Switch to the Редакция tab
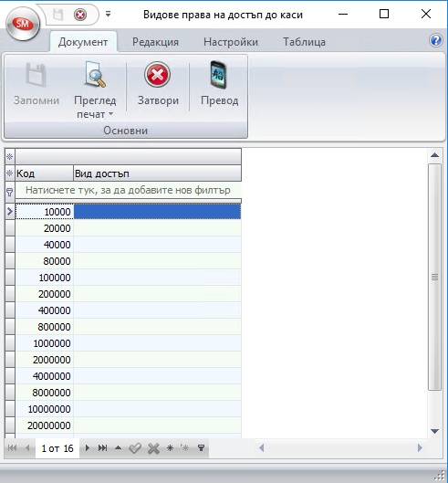Screen dimensions: 448x483 click(x=155, y=42)
